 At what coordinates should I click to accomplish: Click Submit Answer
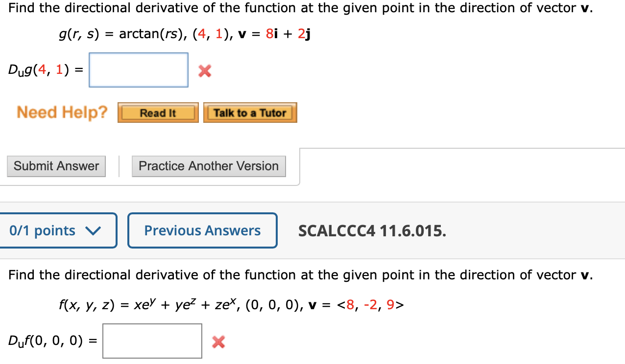coord(56,166)
